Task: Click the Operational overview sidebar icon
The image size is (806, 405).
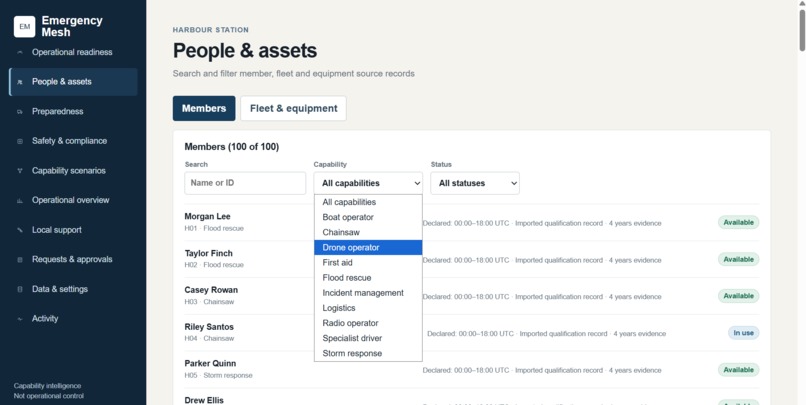Action: coord(20,200)
